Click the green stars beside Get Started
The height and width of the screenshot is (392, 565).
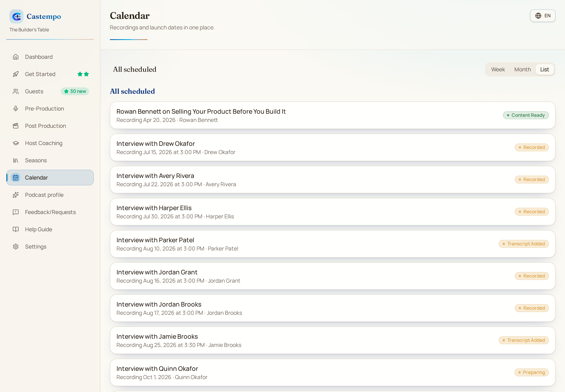pyautogui.click(x=83, y=74)
